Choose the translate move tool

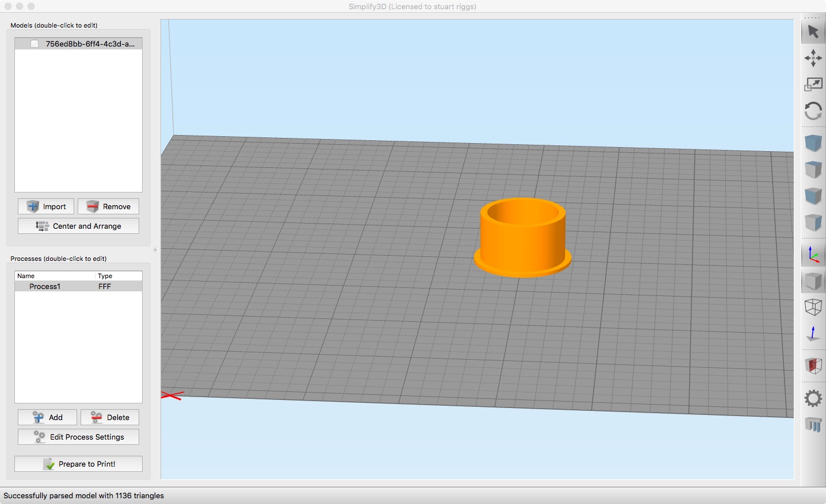click(813, 58)
